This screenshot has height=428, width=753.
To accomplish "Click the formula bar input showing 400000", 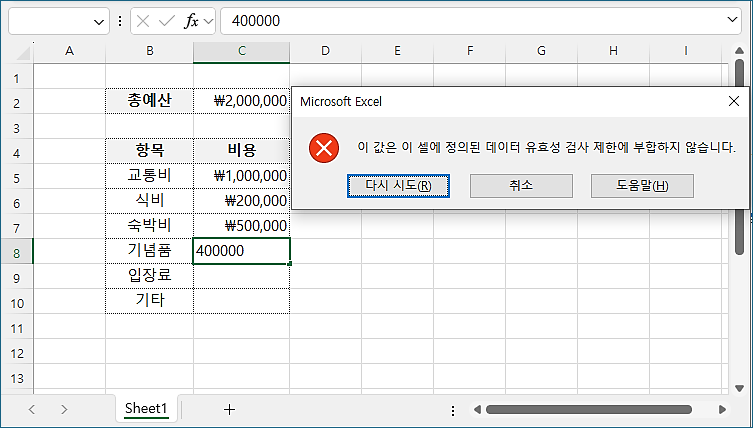I will pyautogui.click(x=470, y=21).
